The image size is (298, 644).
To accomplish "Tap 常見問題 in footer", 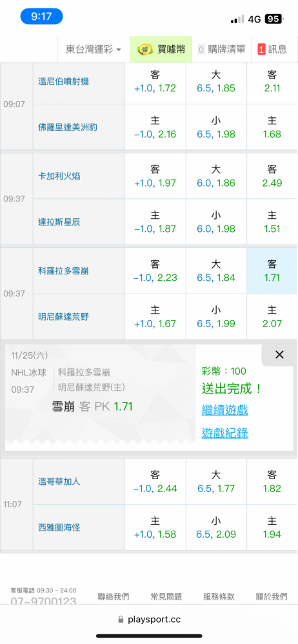I will click(166, 597).
